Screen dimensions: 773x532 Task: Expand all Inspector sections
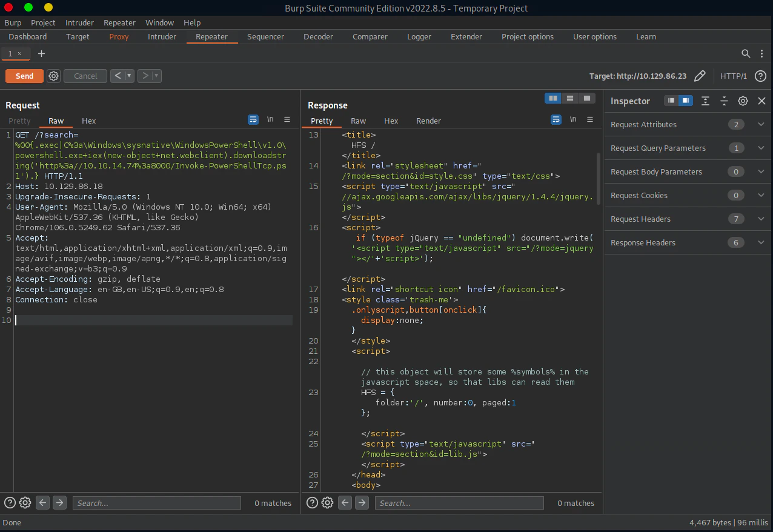[x=706, y=101]
